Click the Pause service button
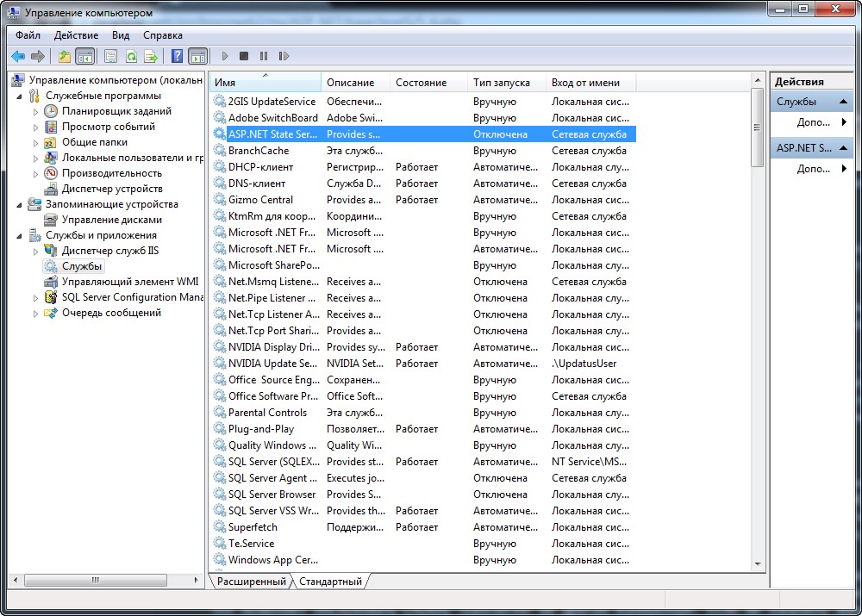The width and height of the screenshot is (862, 616). (x=264, y=56)
